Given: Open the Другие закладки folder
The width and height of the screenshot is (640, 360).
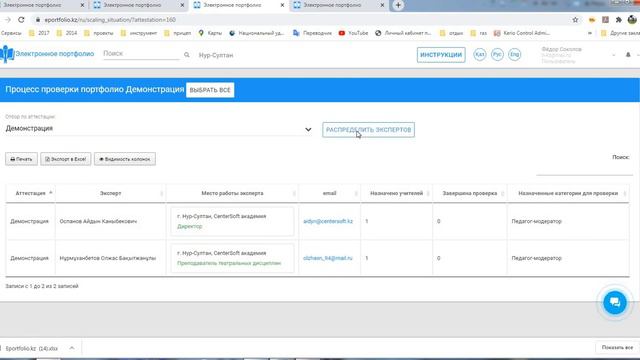Looking at the screenshot, I should [x=620, y=33].
